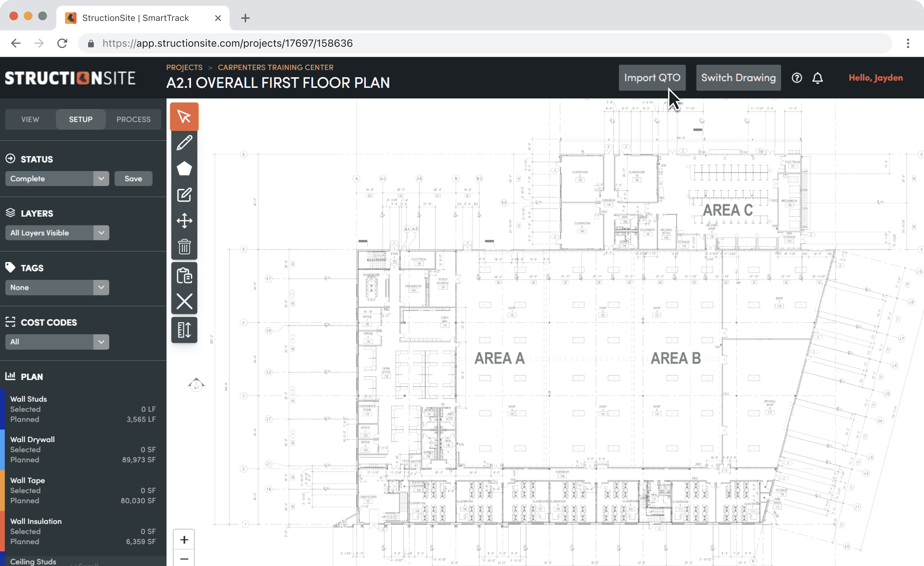Select the polygon shape tool

coord(184,168)
